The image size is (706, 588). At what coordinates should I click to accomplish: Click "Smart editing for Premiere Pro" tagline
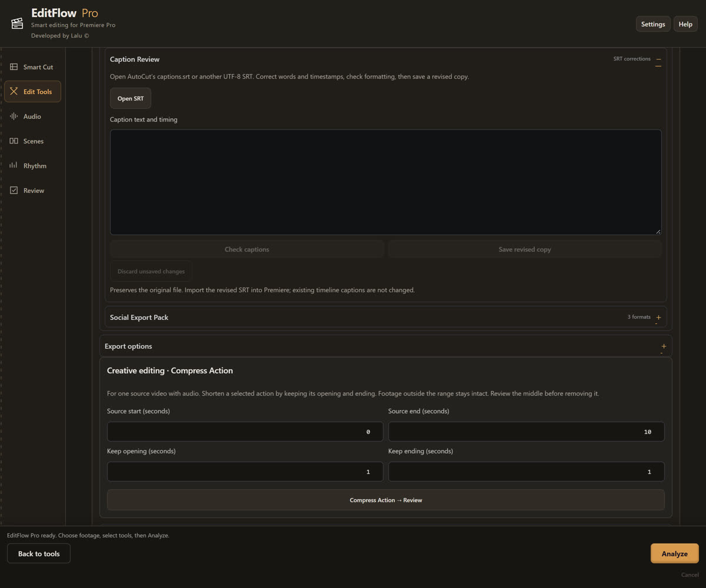click(x=73, y=25)
